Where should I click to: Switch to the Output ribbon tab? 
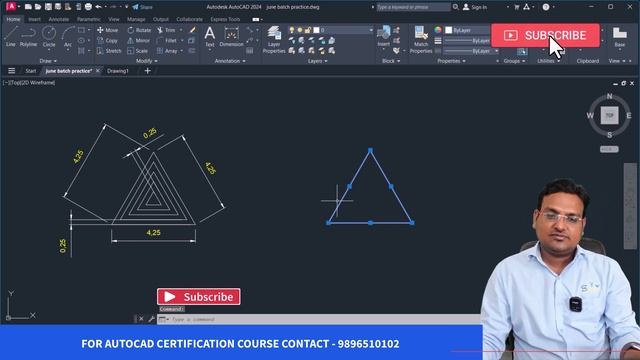[x=160, y=19]
